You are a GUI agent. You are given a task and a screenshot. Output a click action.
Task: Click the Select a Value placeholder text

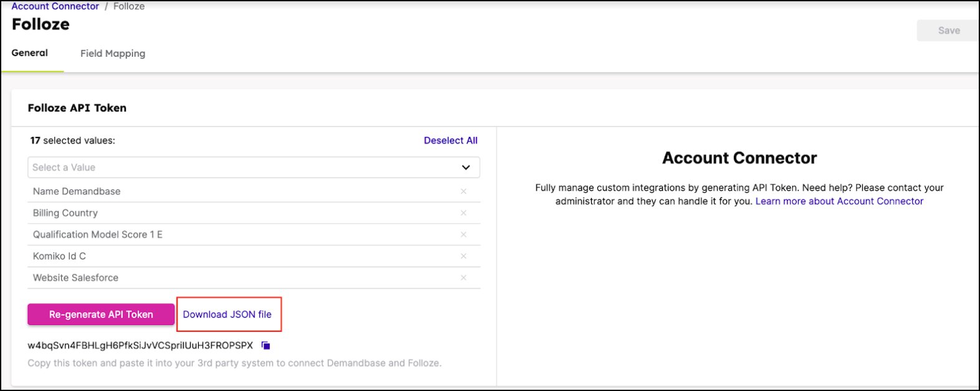(x=64, y=167)
